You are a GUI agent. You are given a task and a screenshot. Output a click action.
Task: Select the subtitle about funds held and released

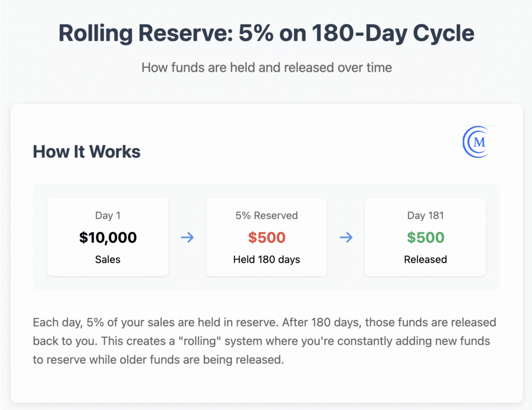click(266, 68)
